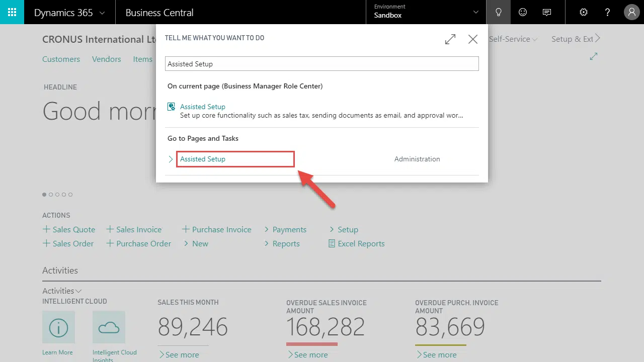Open the help question mark icon
The height and width of the screenshot is (362, 644).
tap(608, 12)
